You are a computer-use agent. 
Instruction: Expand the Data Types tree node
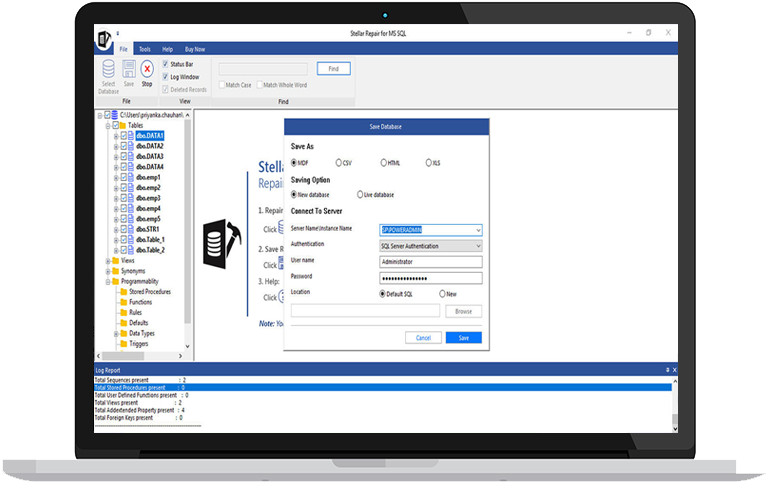(116, 333)
